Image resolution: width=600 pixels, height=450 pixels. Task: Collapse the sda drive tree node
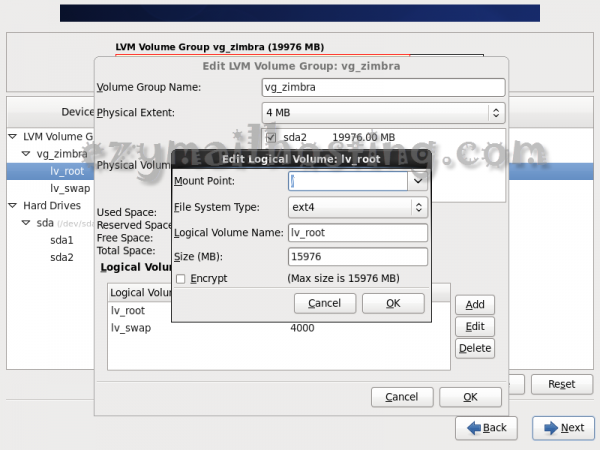click(26, 223)
